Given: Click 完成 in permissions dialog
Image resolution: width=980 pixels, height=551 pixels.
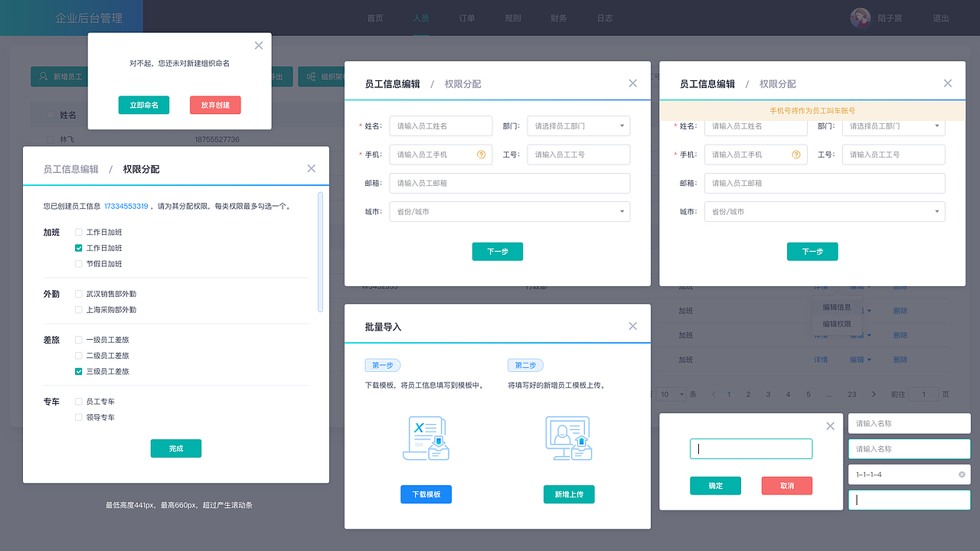Looking at the screenshot, I should click(176, 448).
